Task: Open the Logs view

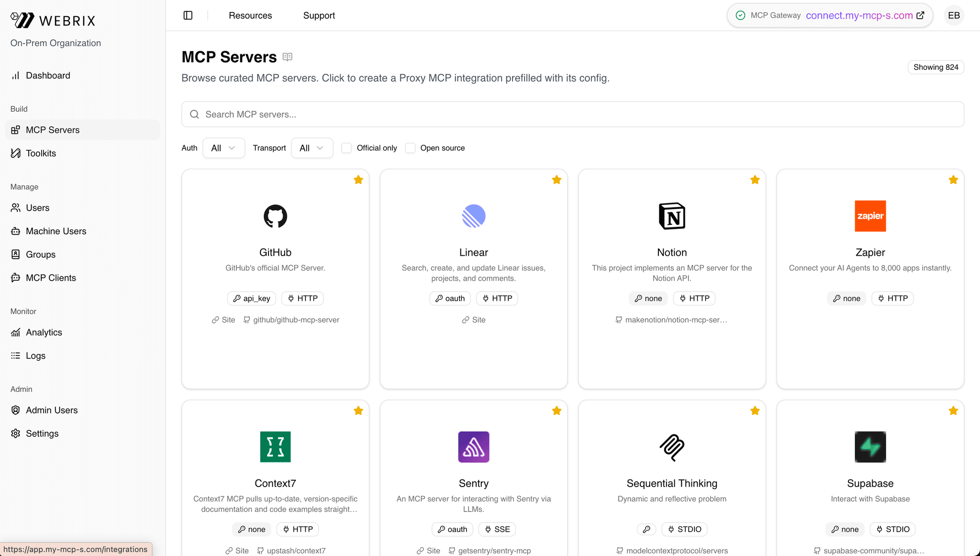Action: click(35, 355)
